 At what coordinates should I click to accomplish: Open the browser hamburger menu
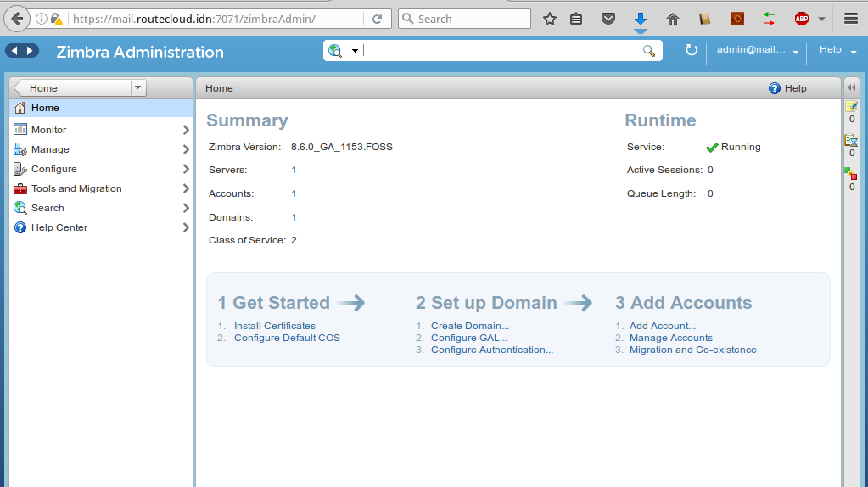point(851,19)
